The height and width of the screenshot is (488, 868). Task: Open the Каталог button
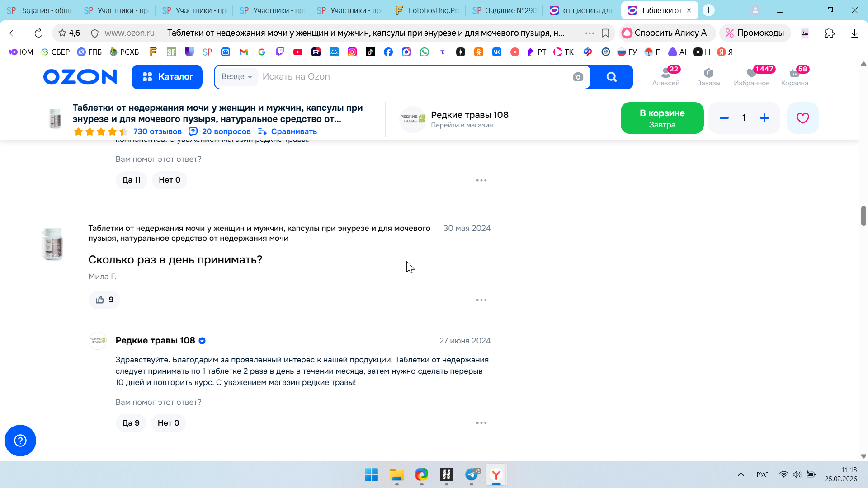coord(167,77)
